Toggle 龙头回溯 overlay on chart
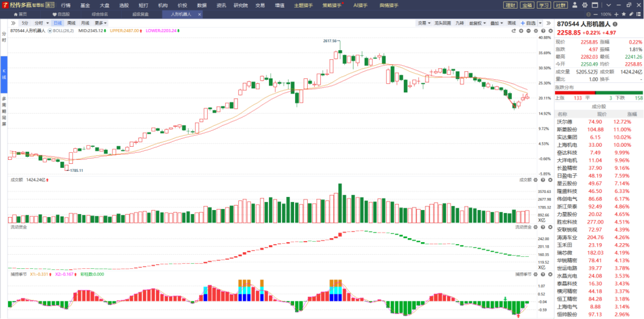This screenshot has height=319, width=644. click(x=442, y=23)
